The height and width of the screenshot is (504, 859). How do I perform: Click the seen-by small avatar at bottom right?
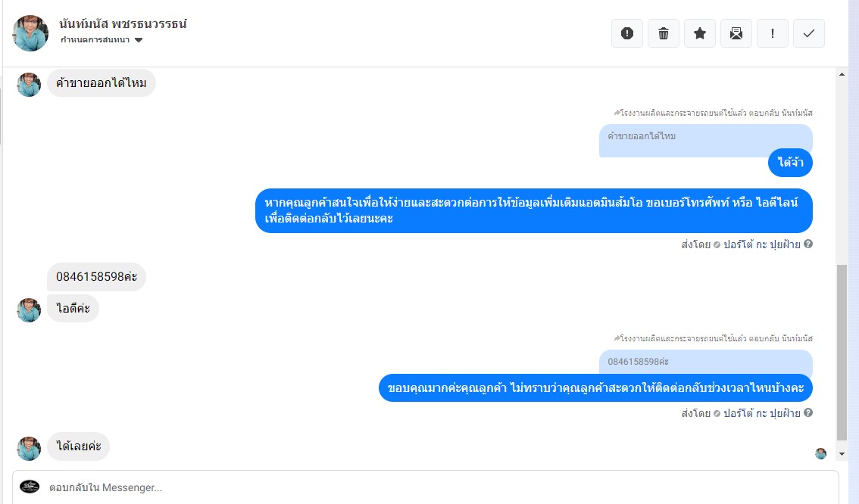click(x=820, y=453)
